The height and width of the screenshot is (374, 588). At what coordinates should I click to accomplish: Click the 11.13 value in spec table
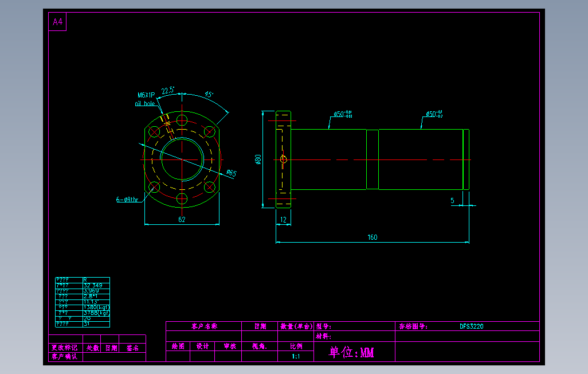click(91, 302)
